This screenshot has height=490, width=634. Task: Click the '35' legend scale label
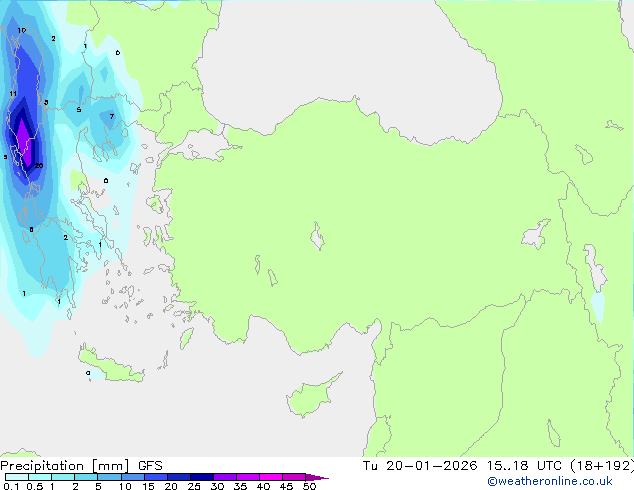(x=240, y=486)
